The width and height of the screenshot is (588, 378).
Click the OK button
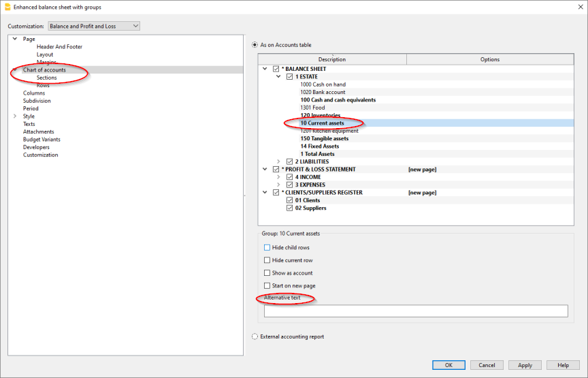pyautogui.click(x=448, y=365)
